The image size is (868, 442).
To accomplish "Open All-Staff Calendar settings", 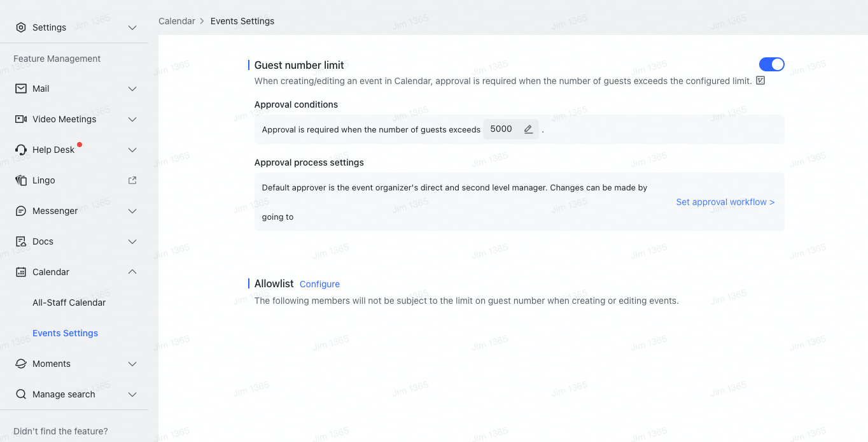I will [x=69, y=303].
